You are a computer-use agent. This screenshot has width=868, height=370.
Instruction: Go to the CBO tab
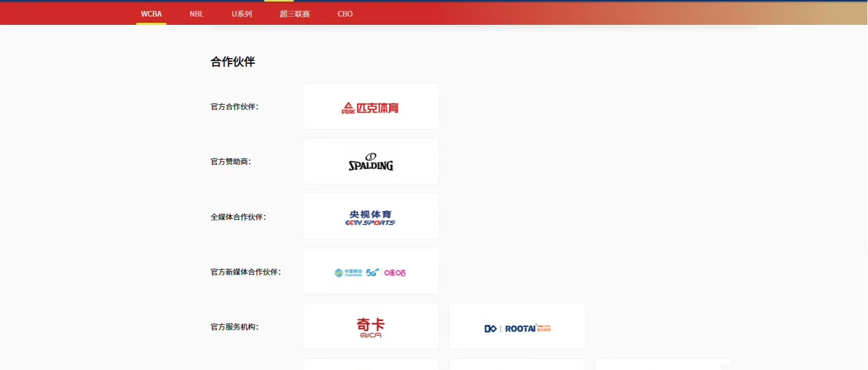point(345,14)
